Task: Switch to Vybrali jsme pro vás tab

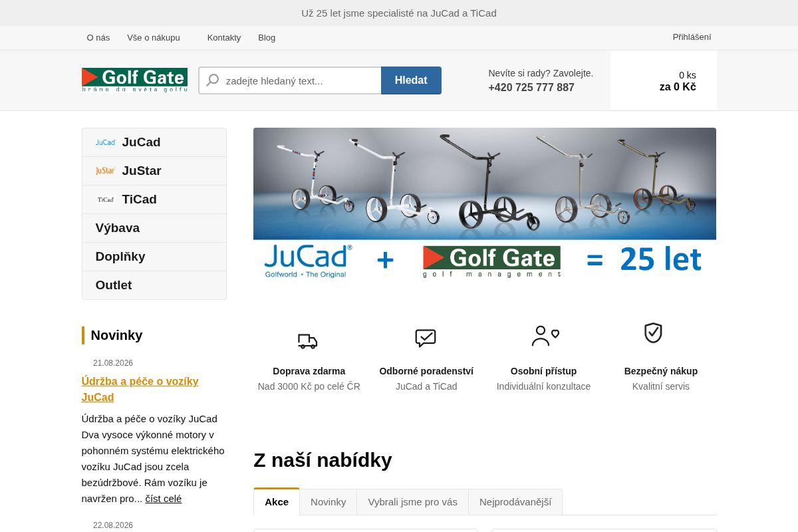Action: 413,502
